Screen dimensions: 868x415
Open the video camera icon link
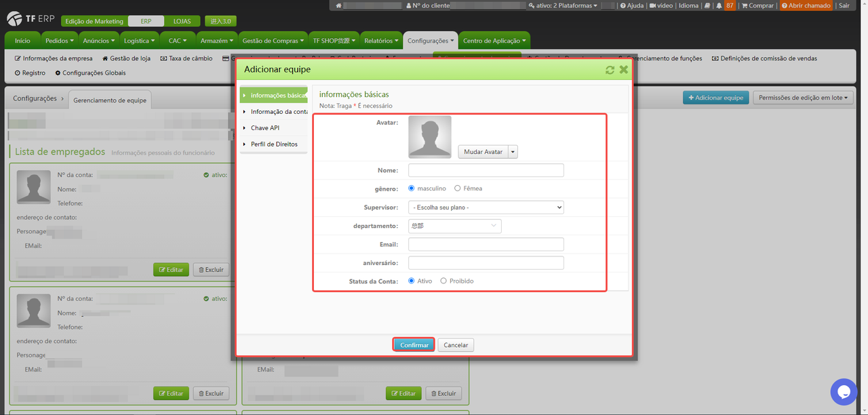(652, 5)
